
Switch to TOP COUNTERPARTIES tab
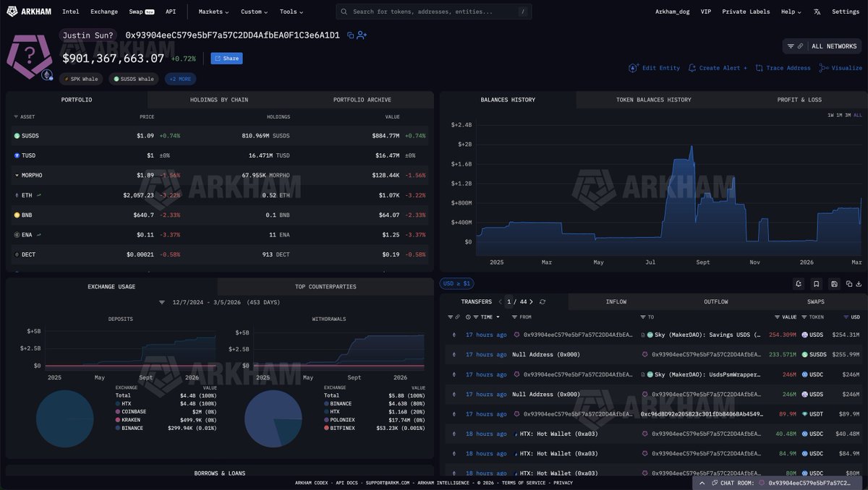coord(325,287)
